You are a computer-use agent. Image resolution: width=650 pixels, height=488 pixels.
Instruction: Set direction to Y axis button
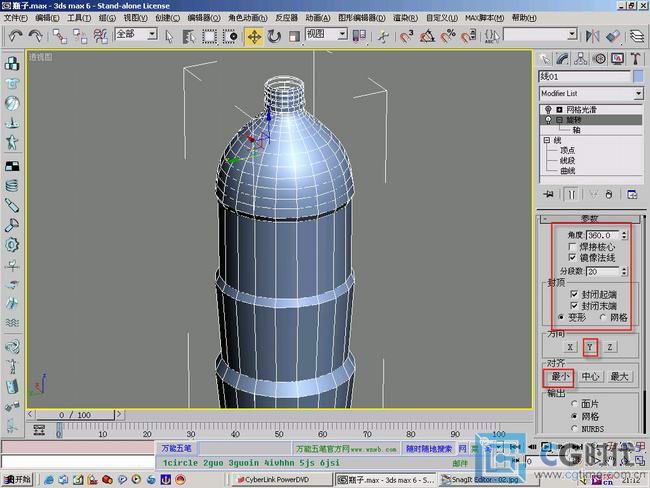tap(590, 347)
